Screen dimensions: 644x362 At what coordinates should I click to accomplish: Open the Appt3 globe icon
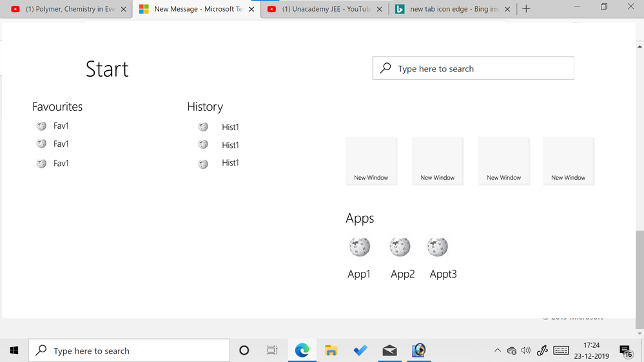pyautogui.click(x=438, y=246)
